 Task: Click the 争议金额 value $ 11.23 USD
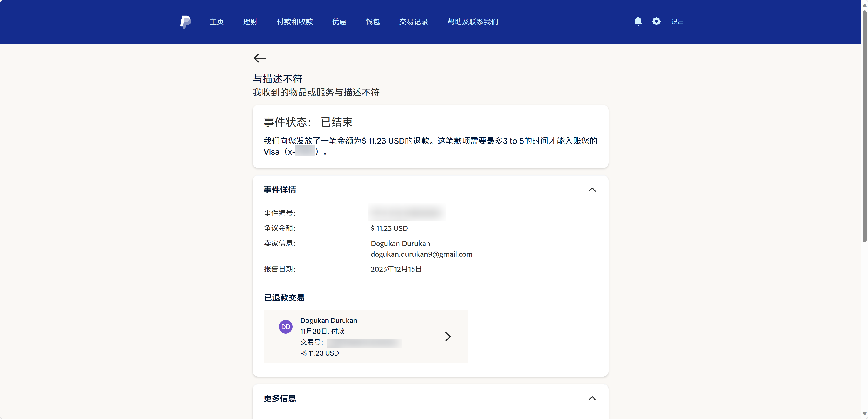coord(389,228)
